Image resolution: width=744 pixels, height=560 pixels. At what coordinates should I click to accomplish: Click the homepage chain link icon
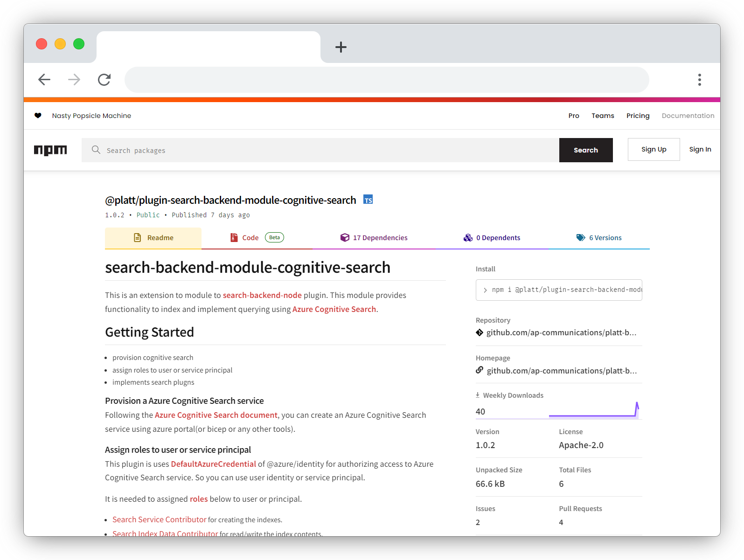(x=480, y=370)
